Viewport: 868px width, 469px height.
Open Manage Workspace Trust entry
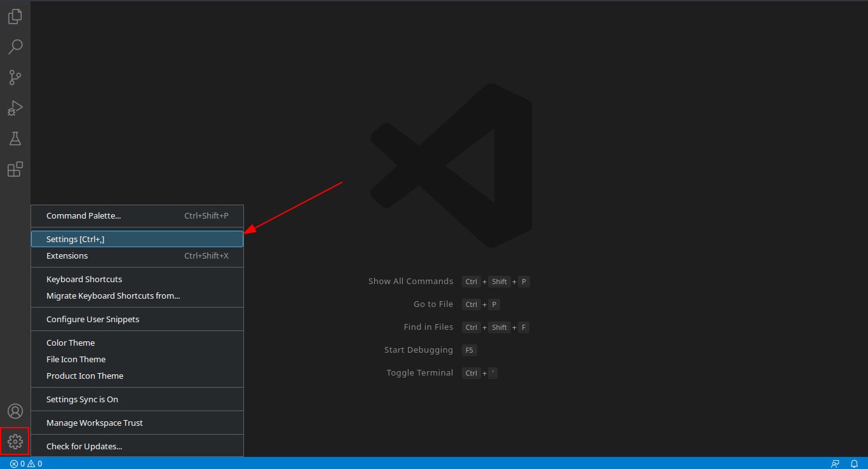point(137,423)
